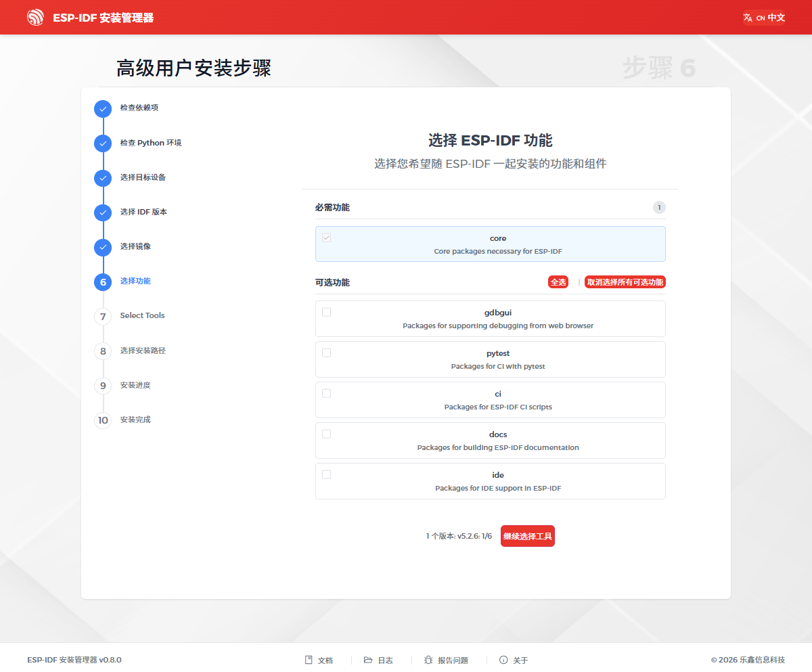Click the 继续选择工具 continue button
This screenshot has width=812, height=672.
point(528,536)
